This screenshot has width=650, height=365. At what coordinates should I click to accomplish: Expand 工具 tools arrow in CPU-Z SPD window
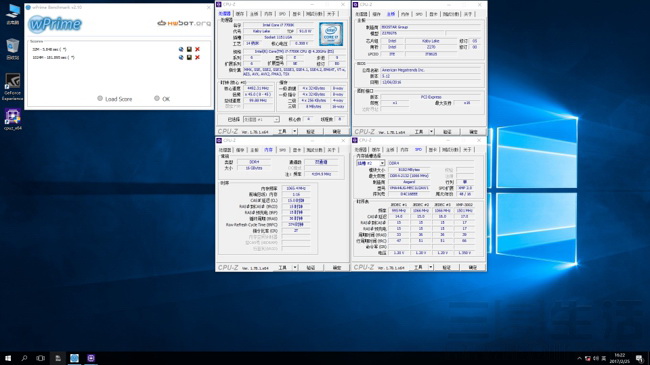click(431, 267)
